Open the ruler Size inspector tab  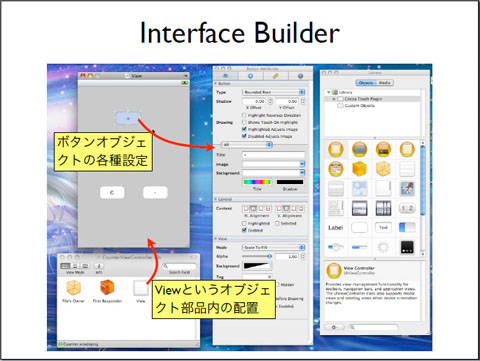[275, 76]
